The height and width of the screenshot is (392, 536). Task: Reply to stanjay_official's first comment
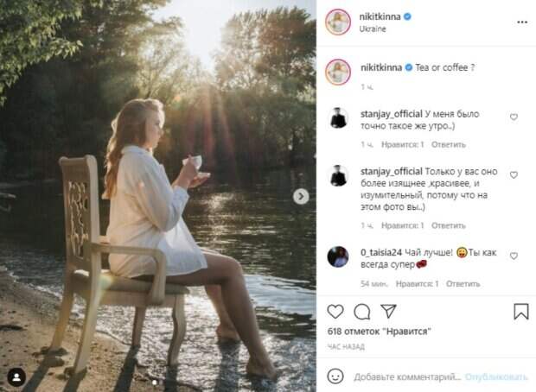448,144
